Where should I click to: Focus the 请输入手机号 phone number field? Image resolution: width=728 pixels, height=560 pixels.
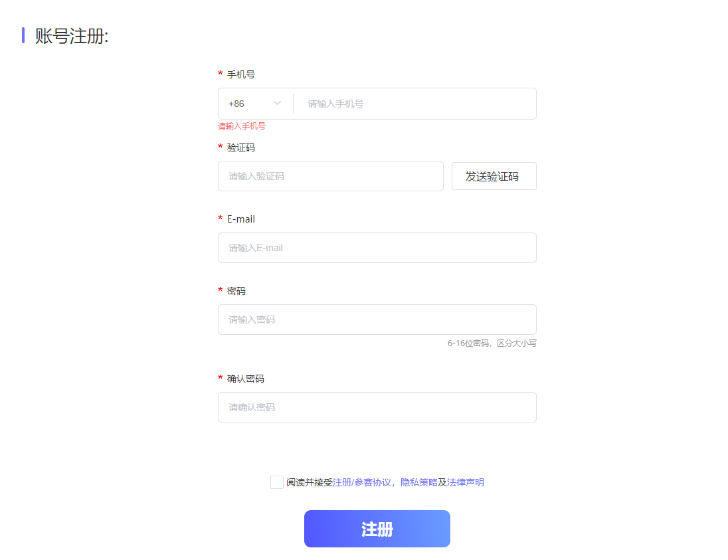click(x=414, y=104)
